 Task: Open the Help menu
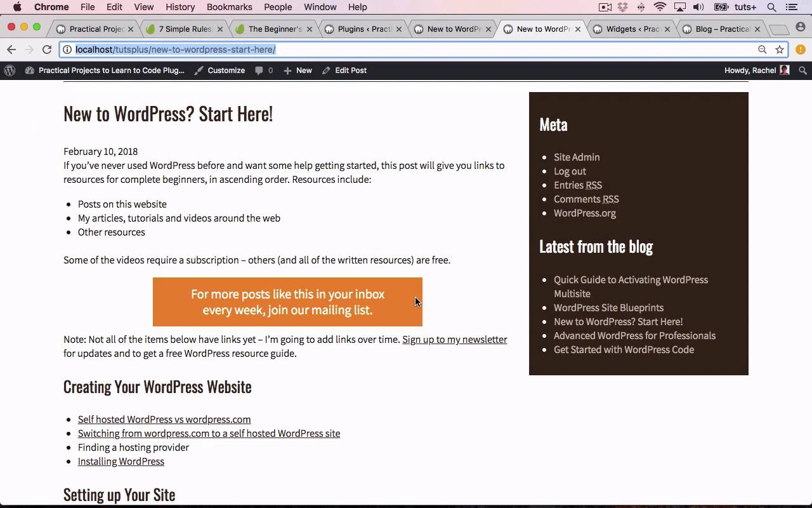pyautogui.click(x=357, y=7)
